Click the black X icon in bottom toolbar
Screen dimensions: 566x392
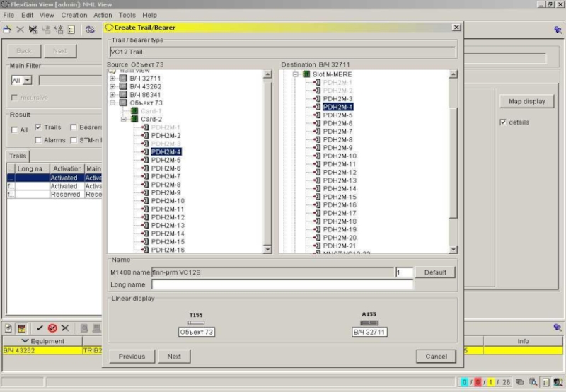click(x=65, y=328)
